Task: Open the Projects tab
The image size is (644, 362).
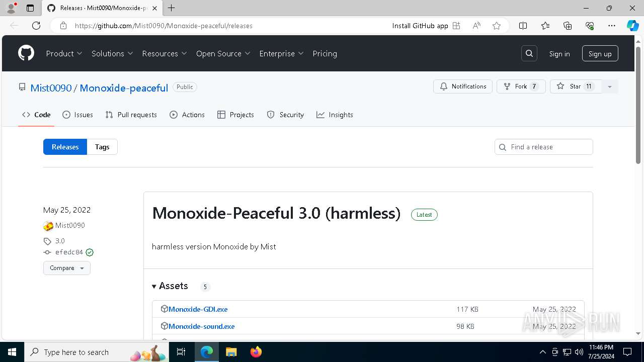Action: click(235, 115)
